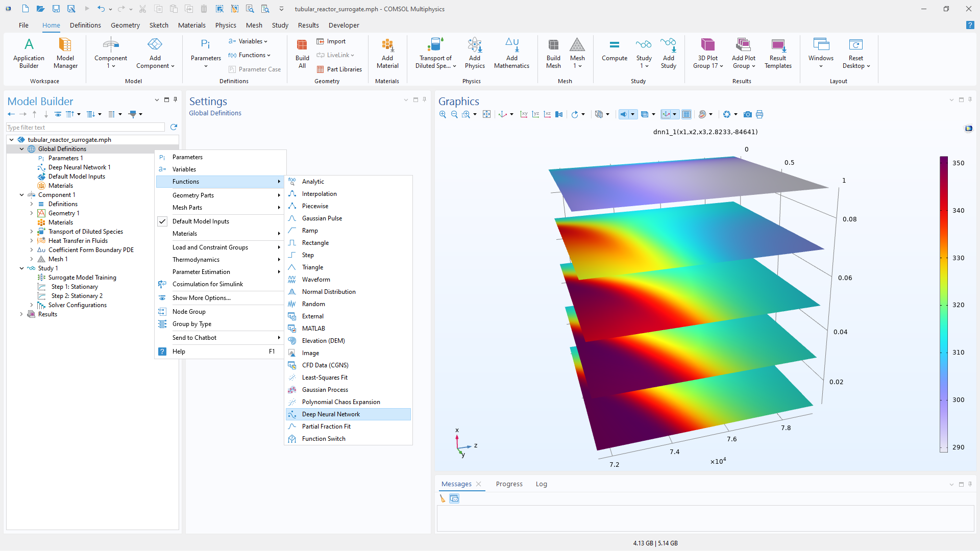Open the Application Builder
This screenshot has height=551, width=980.
coord(29,53)
